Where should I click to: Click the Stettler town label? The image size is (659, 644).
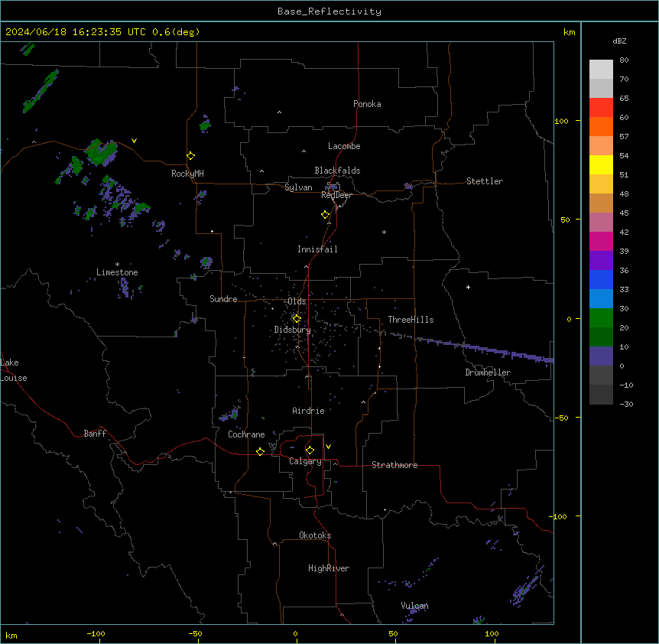[485, 181]
